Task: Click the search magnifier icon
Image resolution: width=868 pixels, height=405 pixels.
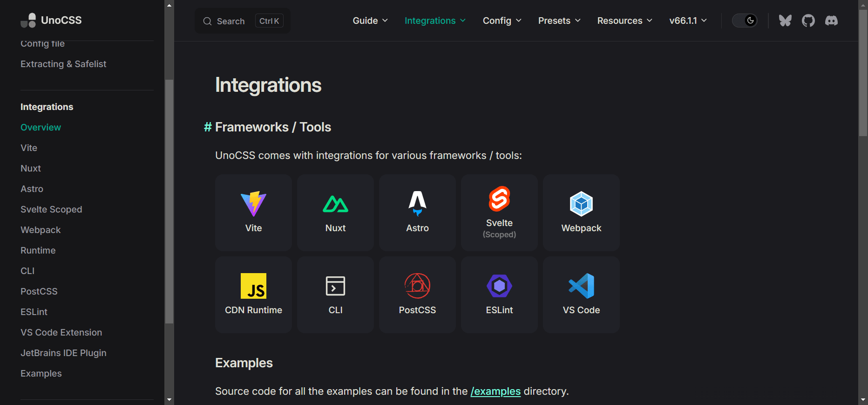Action: point(207,21)
